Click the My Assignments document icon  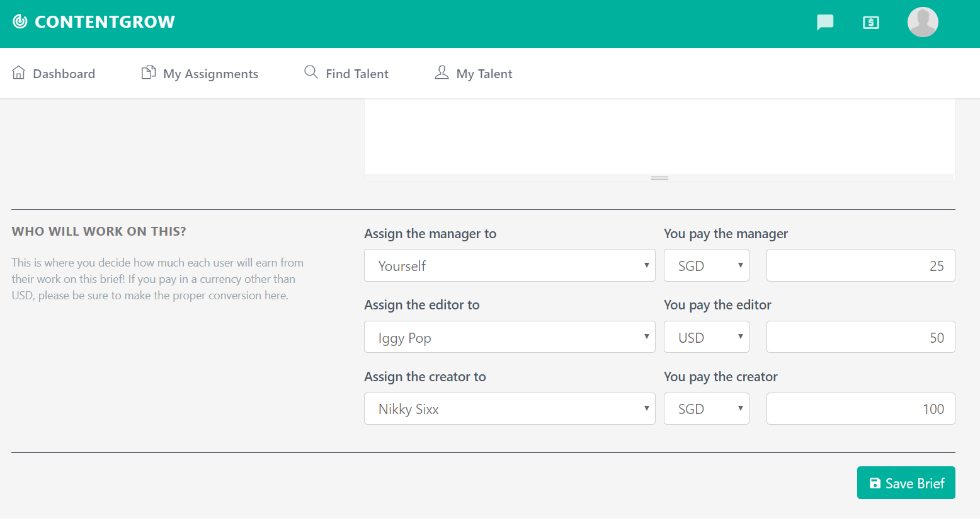149,72
